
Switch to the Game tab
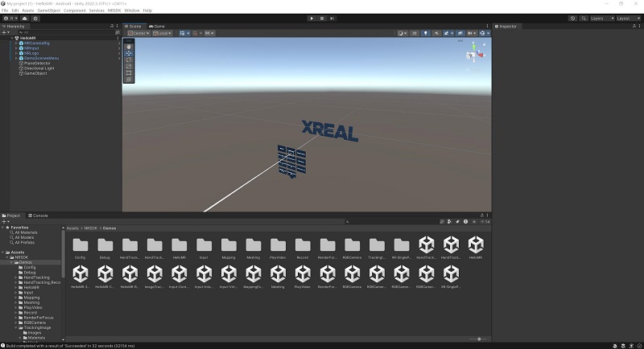(x=158, y=26)
